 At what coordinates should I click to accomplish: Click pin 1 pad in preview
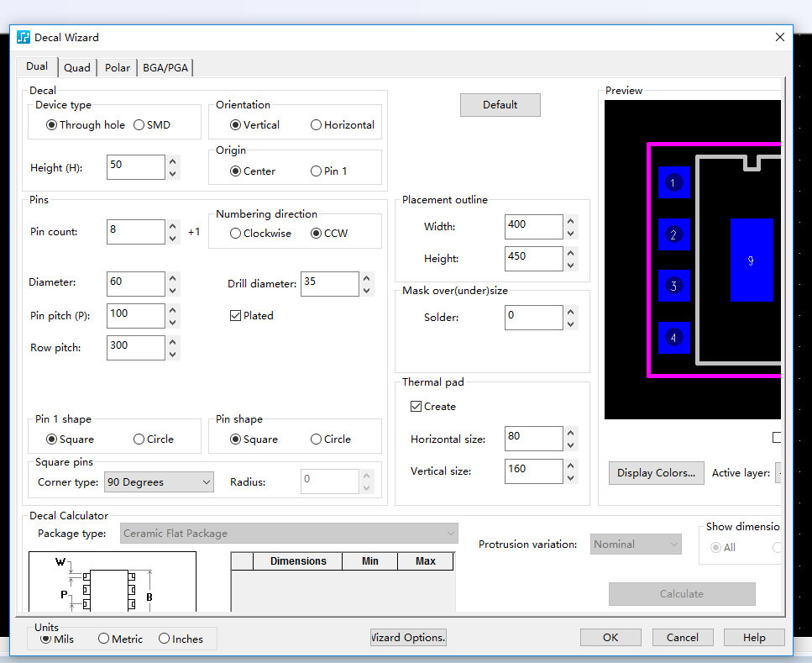pos(673,183)
